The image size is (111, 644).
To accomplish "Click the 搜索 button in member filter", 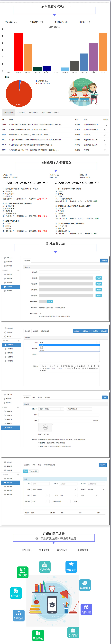I will click(75, 501).
